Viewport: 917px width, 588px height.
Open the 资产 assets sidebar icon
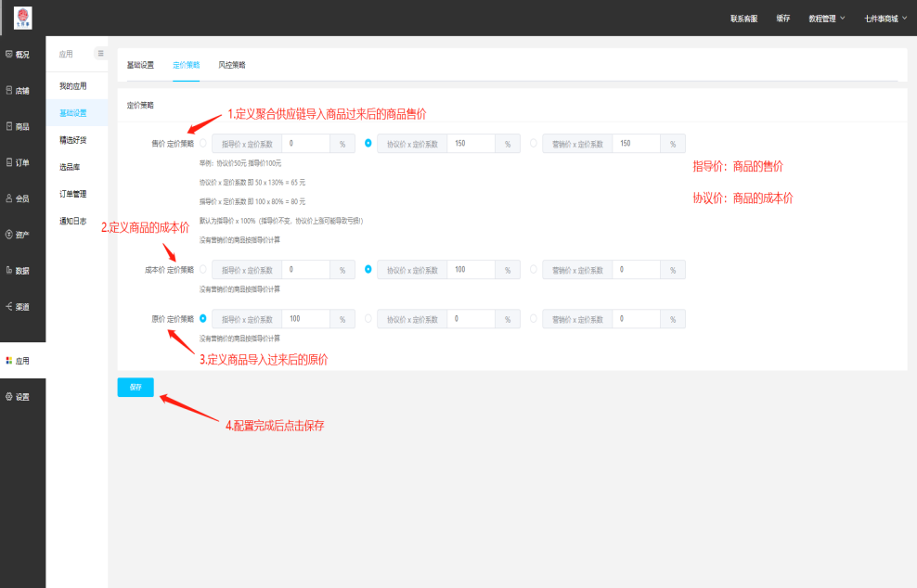[x=8, y=235]
